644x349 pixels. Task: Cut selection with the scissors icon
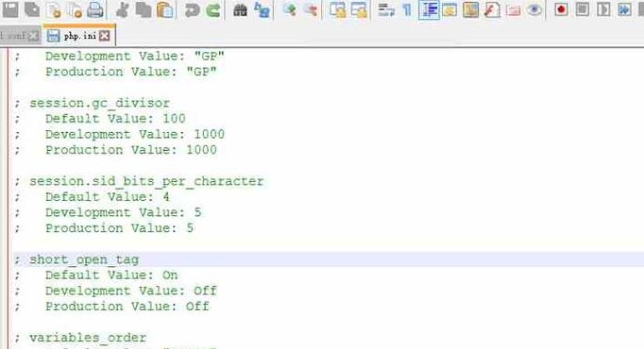click(x=122, y=9)
